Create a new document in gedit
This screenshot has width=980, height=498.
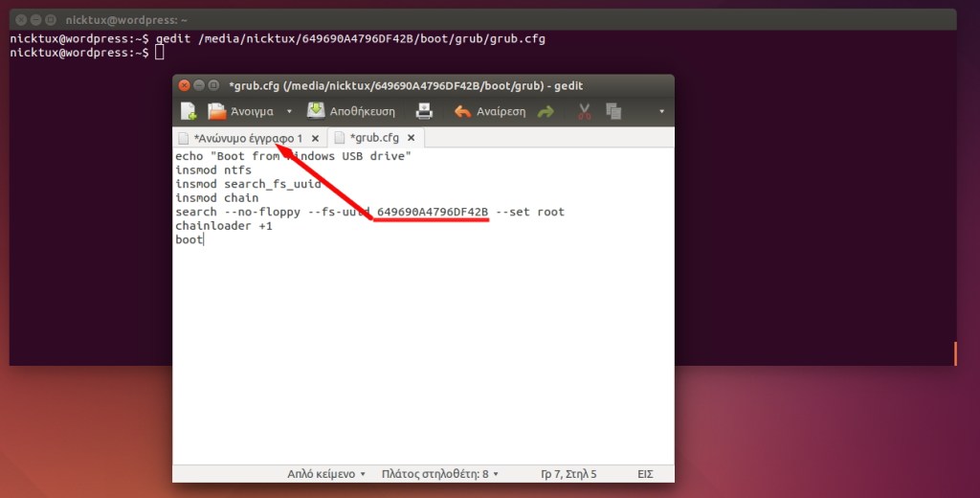pos(189,111)
